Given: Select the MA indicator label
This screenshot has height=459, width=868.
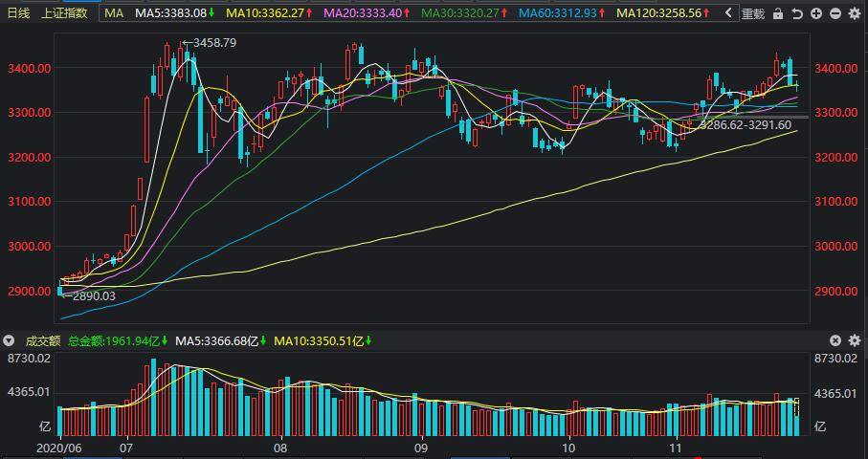Looking at the screenshot, I should coord(114,13).
